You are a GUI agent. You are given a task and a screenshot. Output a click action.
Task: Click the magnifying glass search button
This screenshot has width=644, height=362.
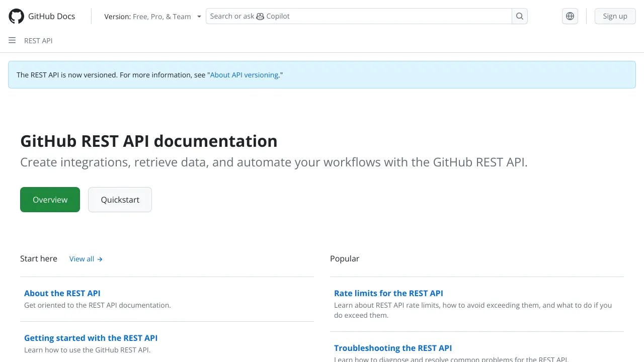coord(520,16)
